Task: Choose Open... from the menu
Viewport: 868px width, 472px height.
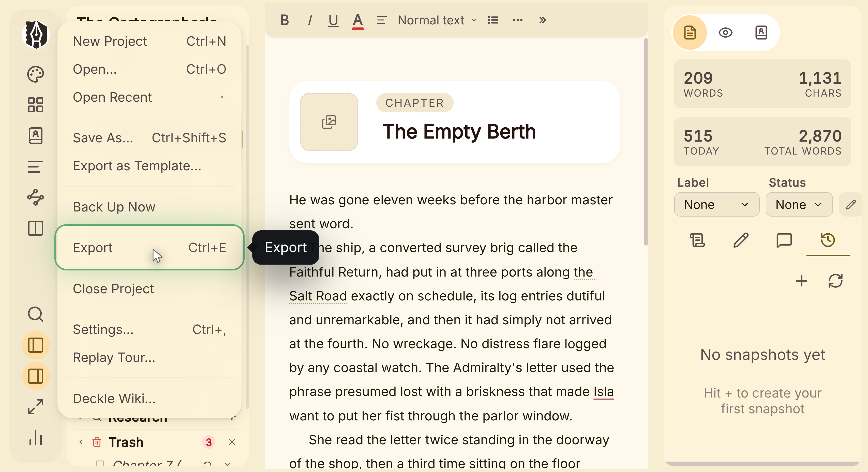Action: point(149,69)
